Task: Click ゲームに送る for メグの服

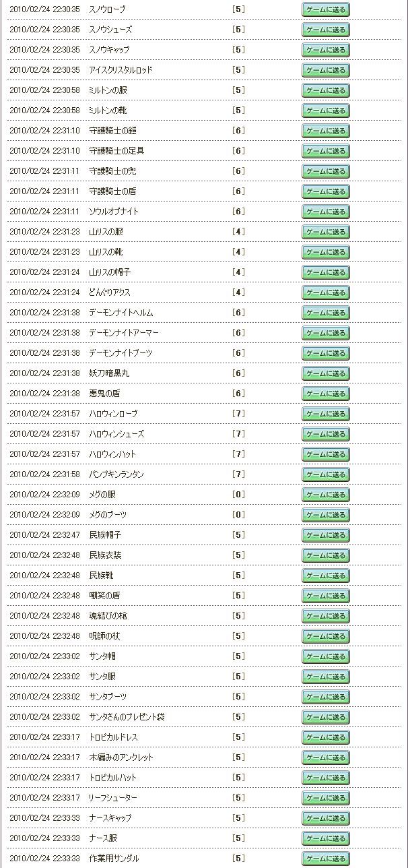Action: coord(326,495)
